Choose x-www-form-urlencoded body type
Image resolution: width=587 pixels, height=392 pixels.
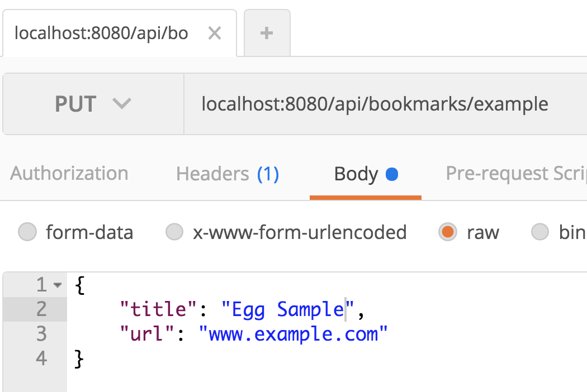click(x=175, y=232)
